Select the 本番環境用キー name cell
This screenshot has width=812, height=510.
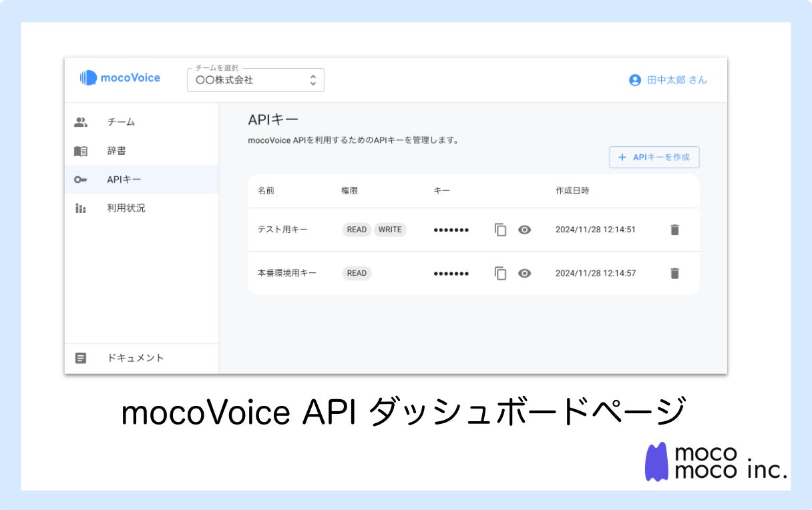[287, 273]
